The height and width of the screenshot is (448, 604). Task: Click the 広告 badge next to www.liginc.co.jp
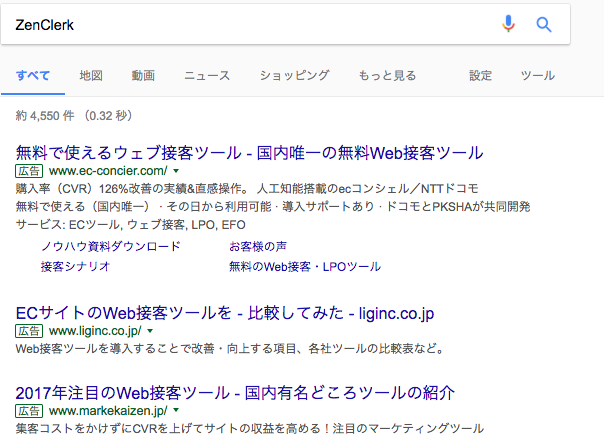pyautogui.click(x=29, y=331)
